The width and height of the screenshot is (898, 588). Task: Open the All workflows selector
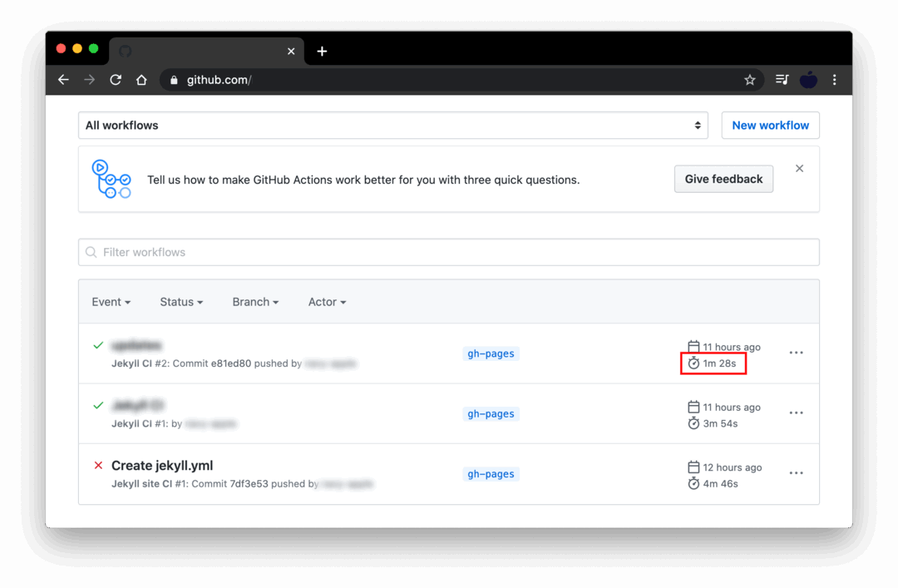point(392,125)
